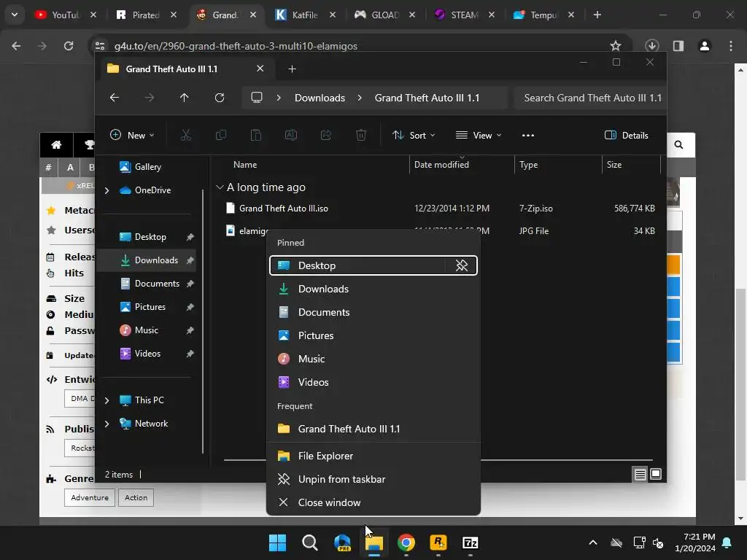Open the See more ellipsis menu
747x560 pixels.
(x=528, y=135)
